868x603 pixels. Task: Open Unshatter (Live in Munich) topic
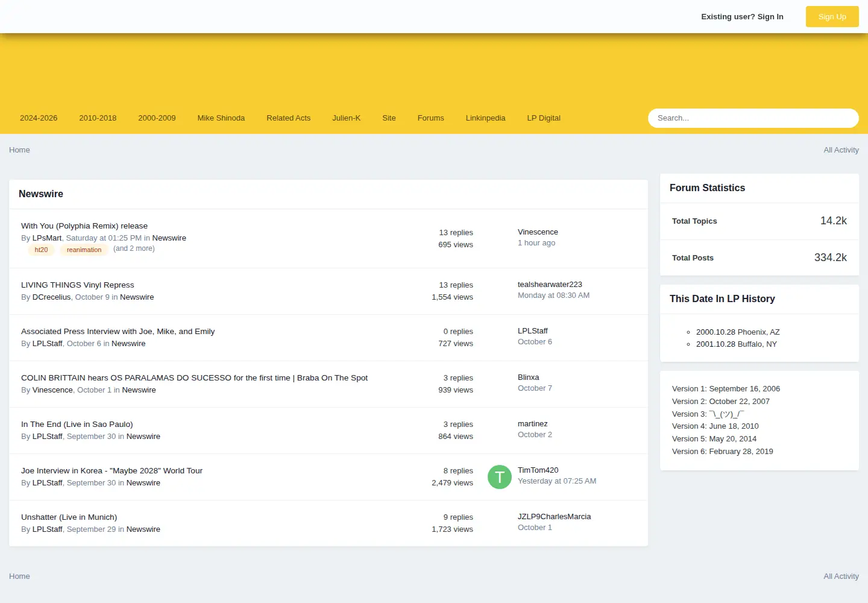pyautogui.click(x=69, y=517)
